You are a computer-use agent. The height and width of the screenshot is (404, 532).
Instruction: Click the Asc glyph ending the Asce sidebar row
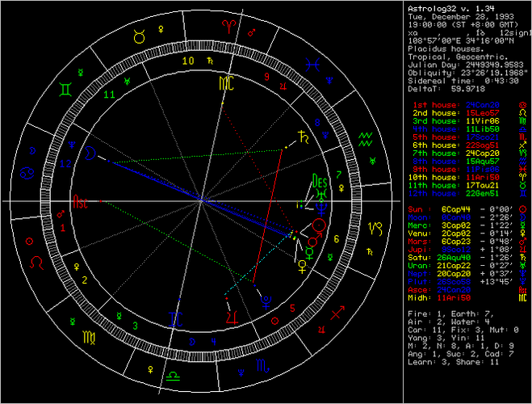click(x=523, y=290)
